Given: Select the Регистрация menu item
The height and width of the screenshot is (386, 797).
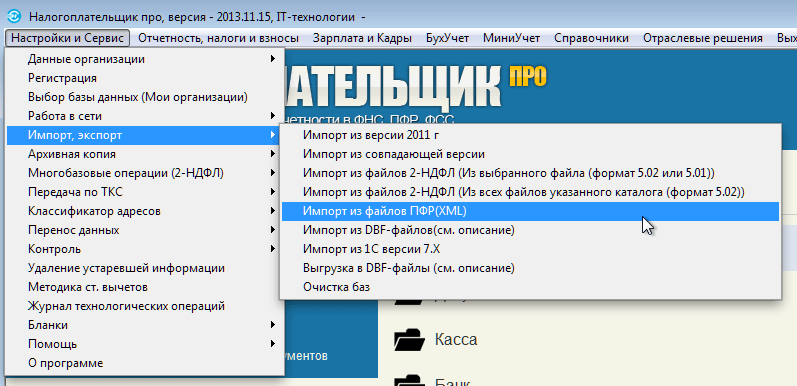Looking at the screenshot, I should click(x=144, y=78).
